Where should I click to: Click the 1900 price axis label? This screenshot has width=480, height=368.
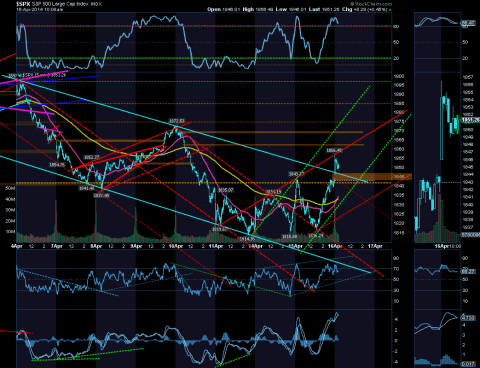point(399,76)
